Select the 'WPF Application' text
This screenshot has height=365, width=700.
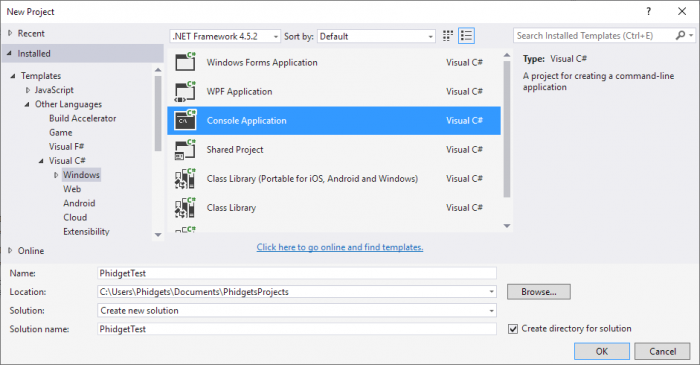(239, 91)
